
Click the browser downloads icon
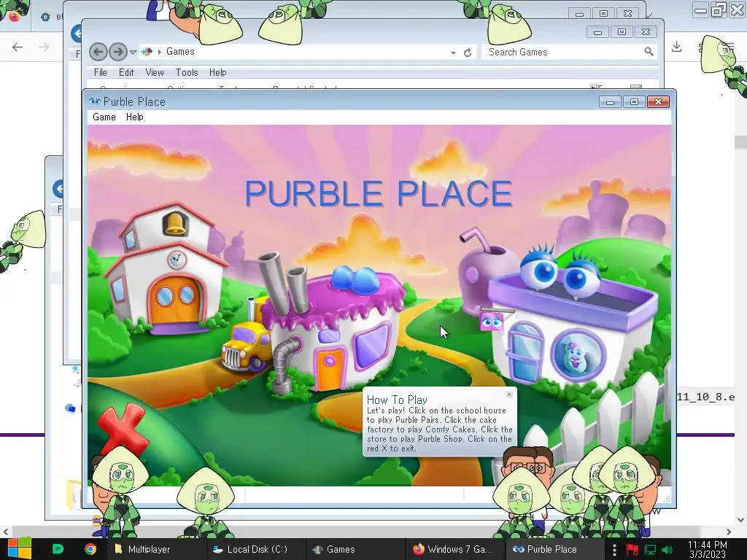[x=676, y=47]
